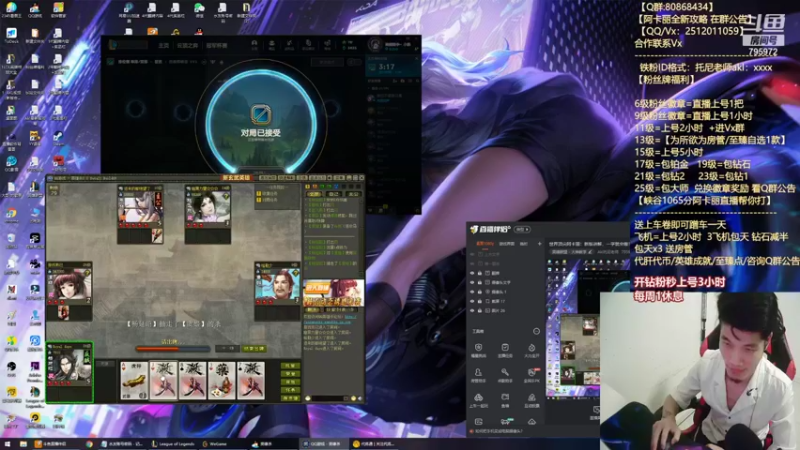Click the emoji face icon beside chat input
800x450 pixels.
point(308,398)
